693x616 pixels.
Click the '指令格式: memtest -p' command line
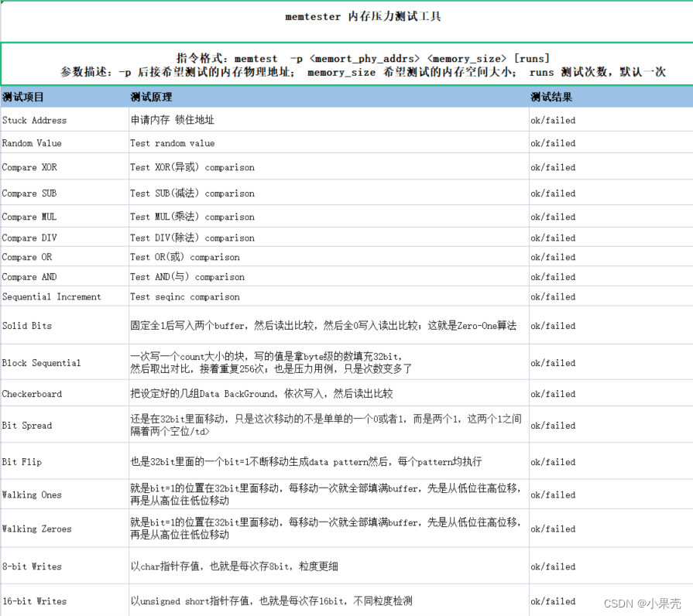tap(363, 58)
